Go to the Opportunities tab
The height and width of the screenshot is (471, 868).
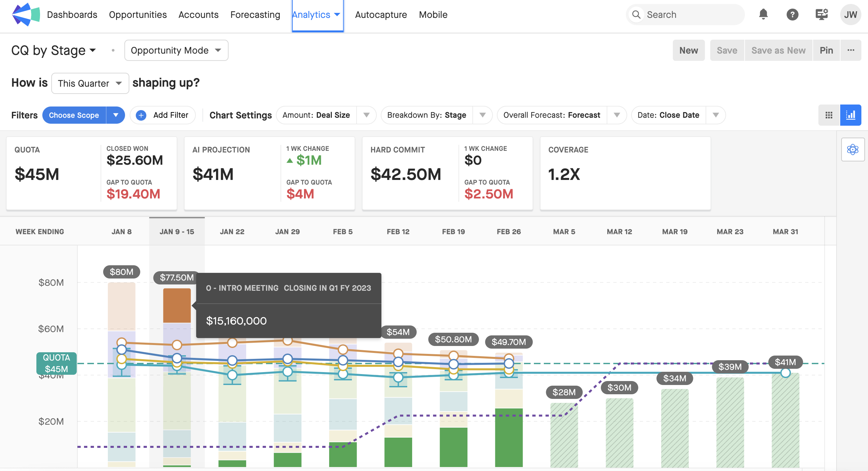click(138, 15)
